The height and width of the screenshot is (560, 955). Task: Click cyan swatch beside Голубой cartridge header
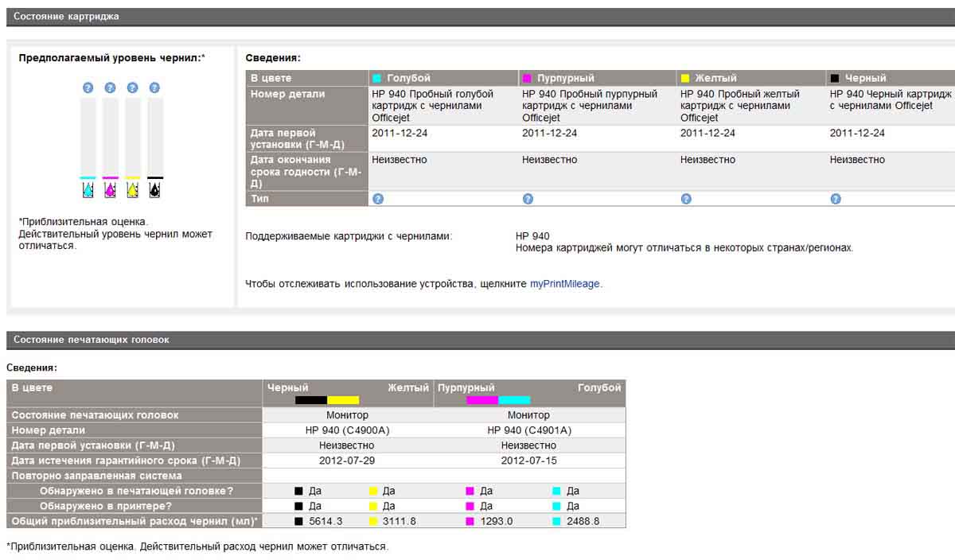377,79
